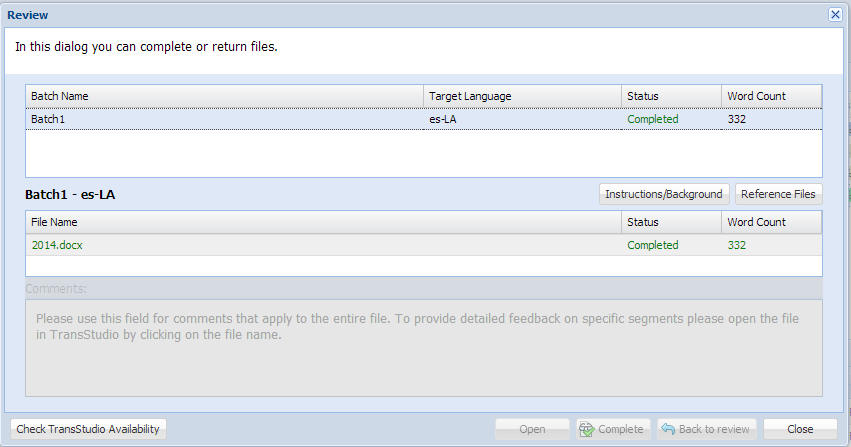Click Check TransStudio Availability button

[x=88, y=429]
